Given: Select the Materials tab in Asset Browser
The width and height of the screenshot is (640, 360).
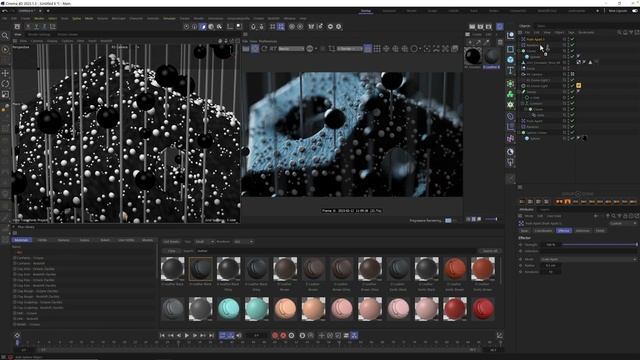Looking at the screenshot, I should click(x=21, y=240).
